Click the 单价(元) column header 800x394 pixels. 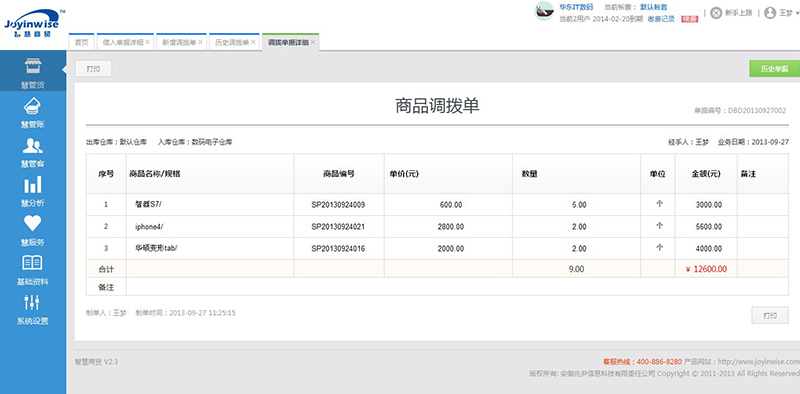[x=448, y=174]
